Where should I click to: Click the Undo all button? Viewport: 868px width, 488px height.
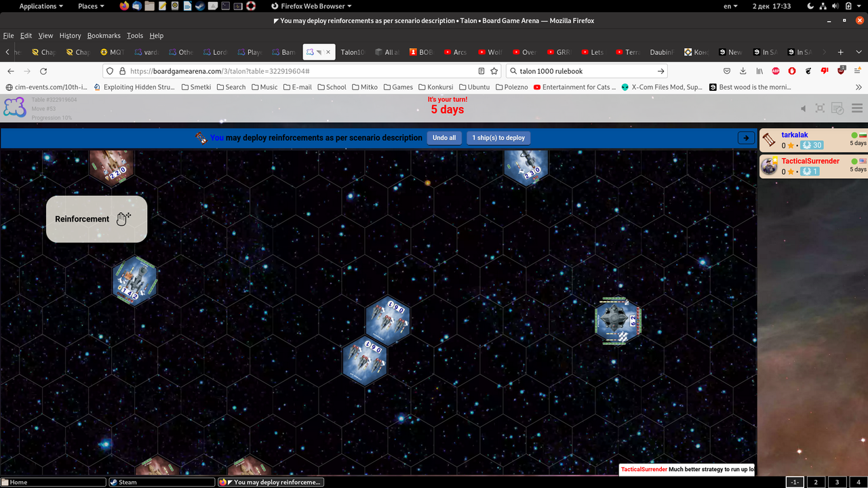(x=444, y=138)
